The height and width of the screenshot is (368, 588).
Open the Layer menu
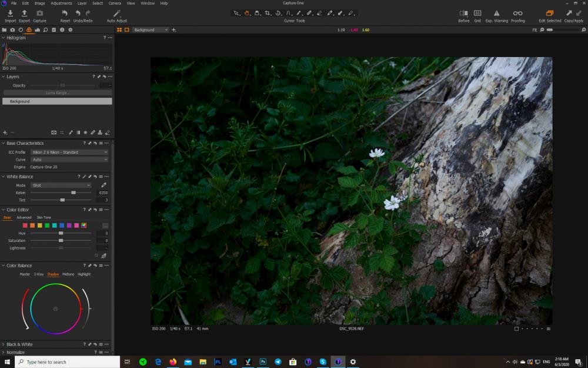(82, 3)
